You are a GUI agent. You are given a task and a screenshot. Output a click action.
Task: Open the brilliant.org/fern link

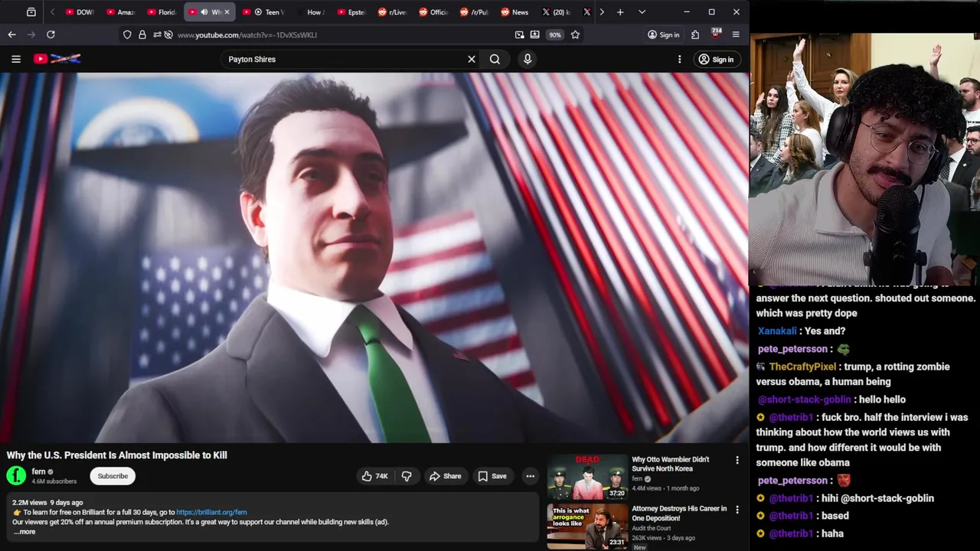[211, 512]
